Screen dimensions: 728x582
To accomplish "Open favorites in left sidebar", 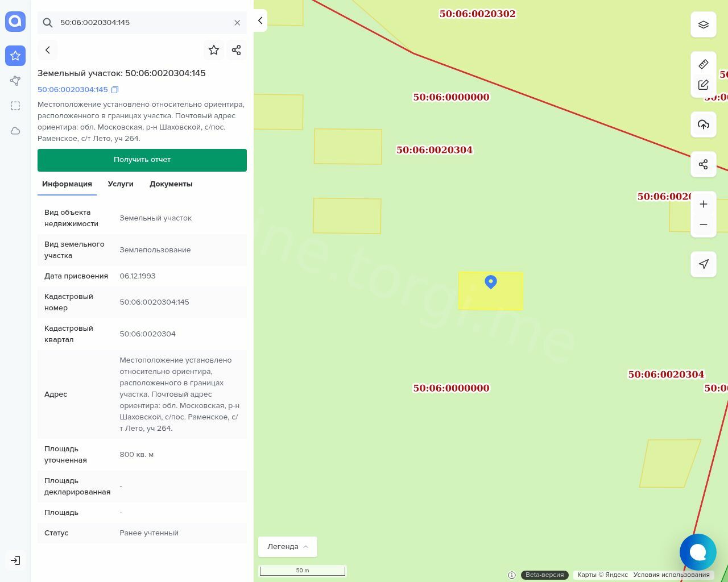I will [x=15, y=56].
